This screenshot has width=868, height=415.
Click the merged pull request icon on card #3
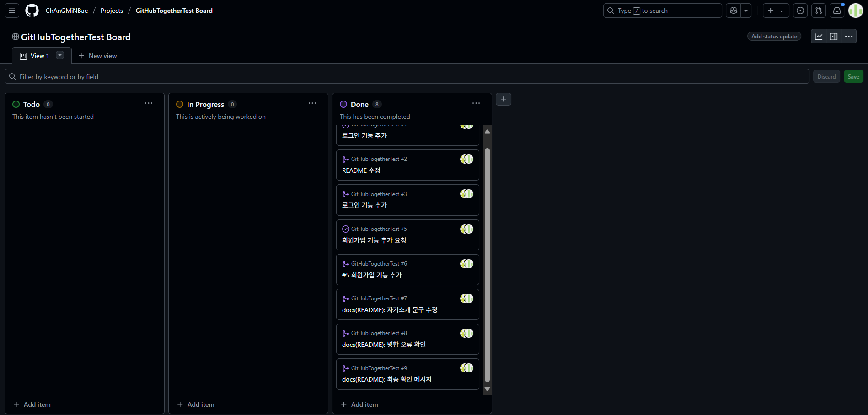pos(346,194)
